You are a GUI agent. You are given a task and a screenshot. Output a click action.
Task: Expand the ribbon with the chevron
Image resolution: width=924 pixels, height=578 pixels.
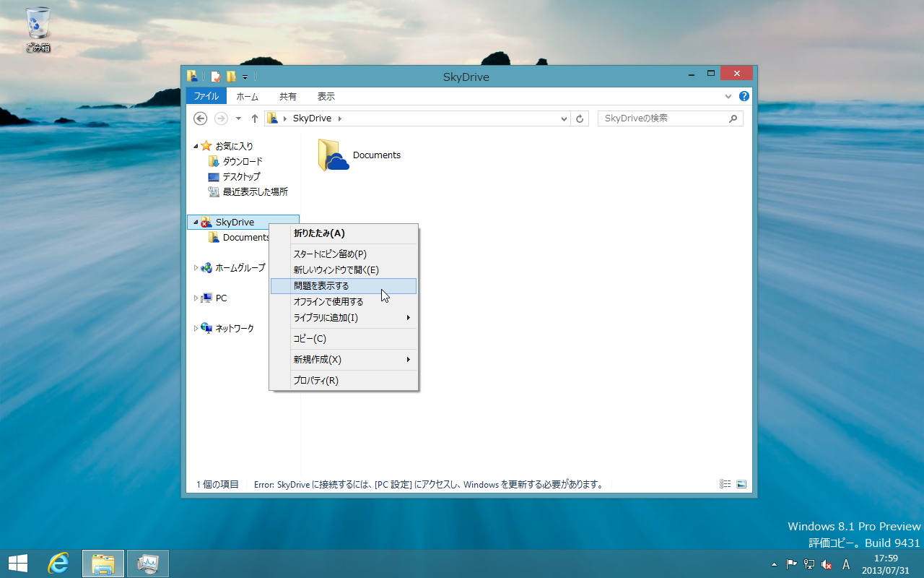728,96
